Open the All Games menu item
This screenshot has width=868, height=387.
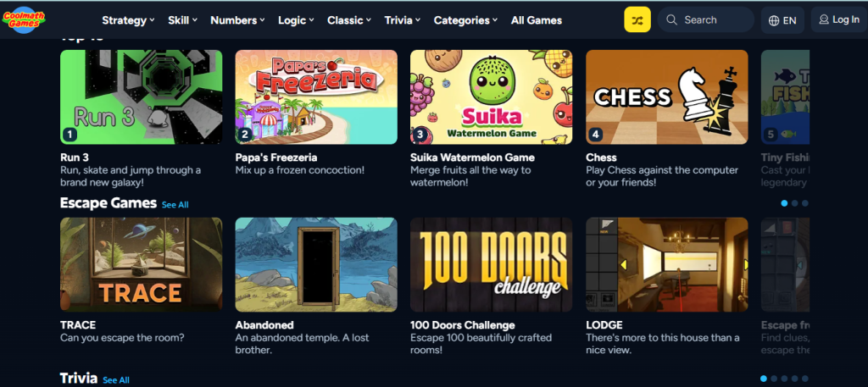pos(537,20)
